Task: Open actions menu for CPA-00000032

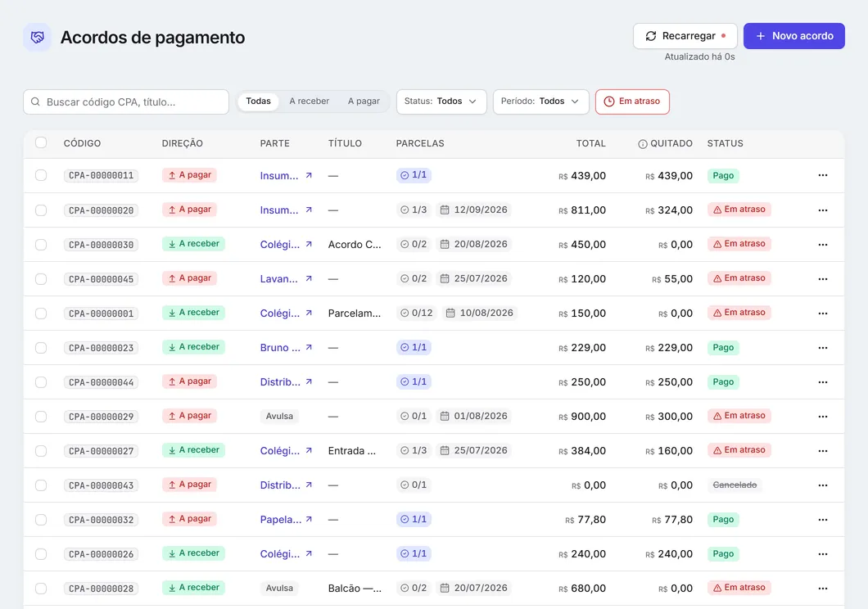Action: (x=823, y=519)
